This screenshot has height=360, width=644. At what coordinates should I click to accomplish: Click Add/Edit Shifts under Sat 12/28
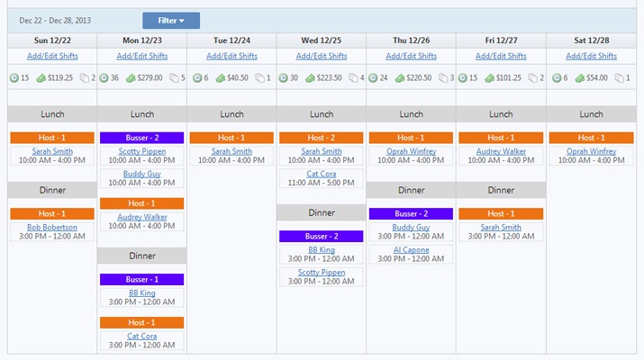point(591,56)
